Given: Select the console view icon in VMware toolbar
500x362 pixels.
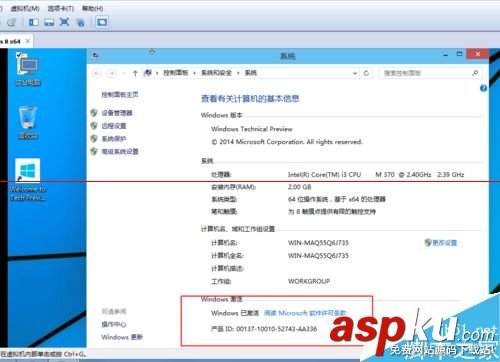Looking at the screenshot, I should point(102,22).
